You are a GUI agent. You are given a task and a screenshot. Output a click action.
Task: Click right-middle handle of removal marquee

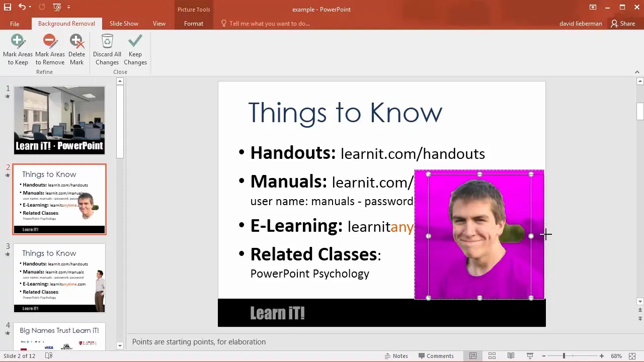point(531,236)
